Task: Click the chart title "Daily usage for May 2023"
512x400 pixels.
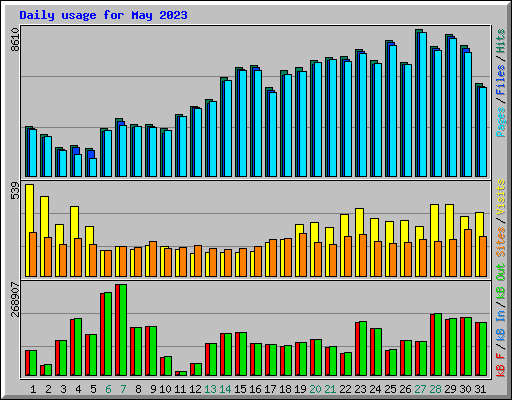Action: (x=103, y=15)
